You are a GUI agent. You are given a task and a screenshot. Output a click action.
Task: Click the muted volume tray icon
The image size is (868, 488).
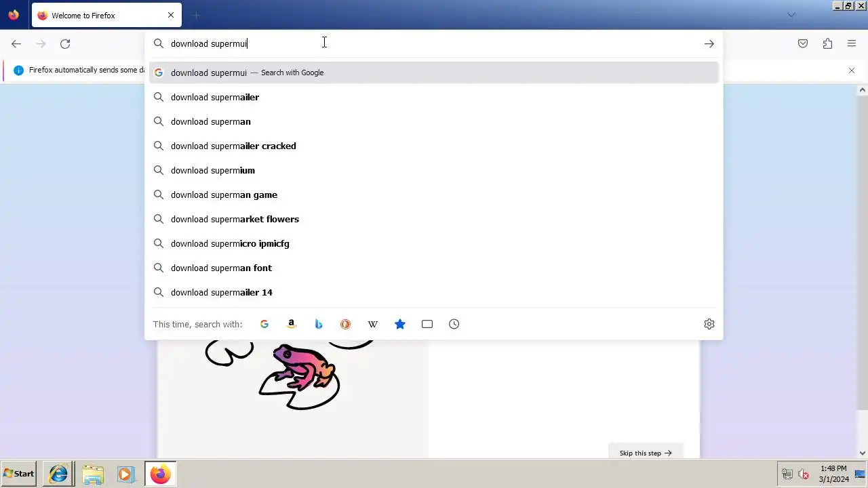(804, 474)
